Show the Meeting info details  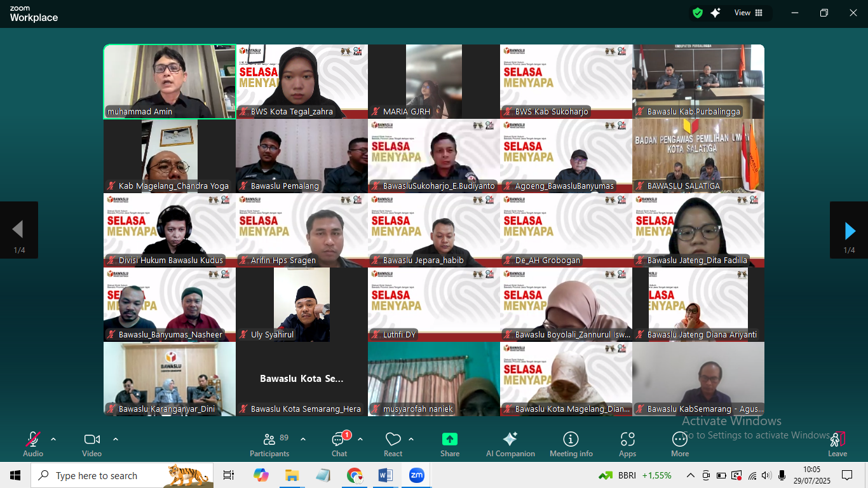pos(571,443)
